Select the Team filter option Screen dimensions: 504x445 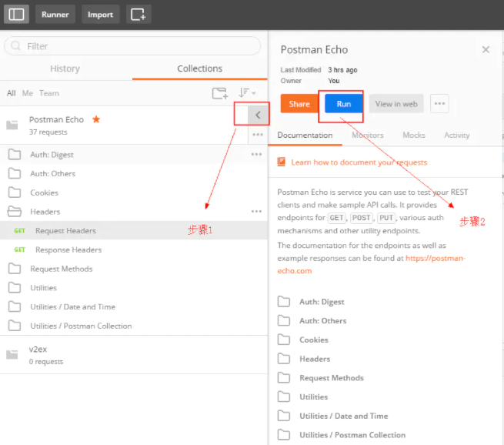tap(49, 93)
